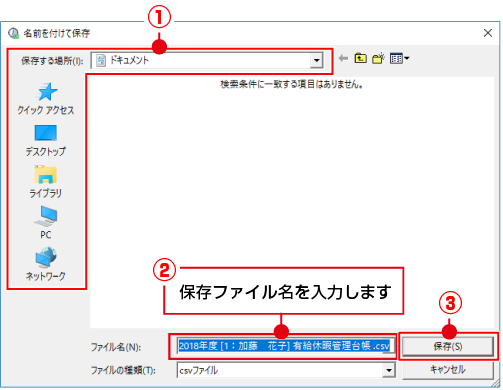Expand the save location (保存する場所) dropdown
Viewport: 503px width, 390px height.
(x=316, y=60)
